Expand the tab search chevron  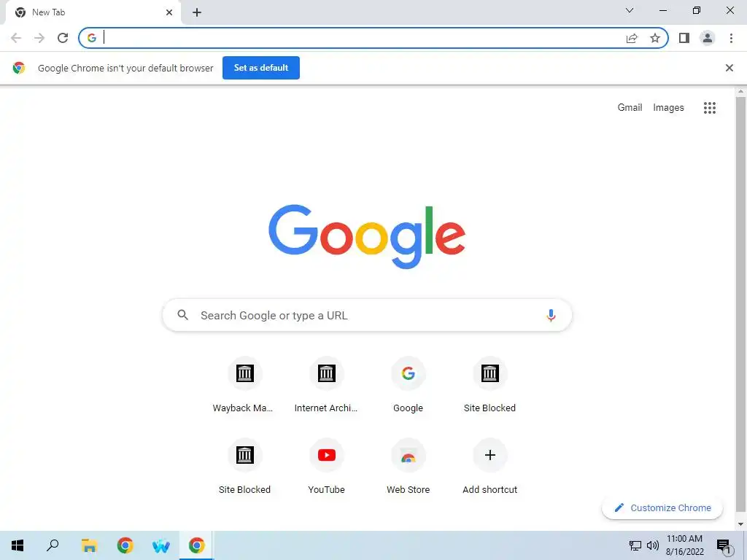point(630,10)
